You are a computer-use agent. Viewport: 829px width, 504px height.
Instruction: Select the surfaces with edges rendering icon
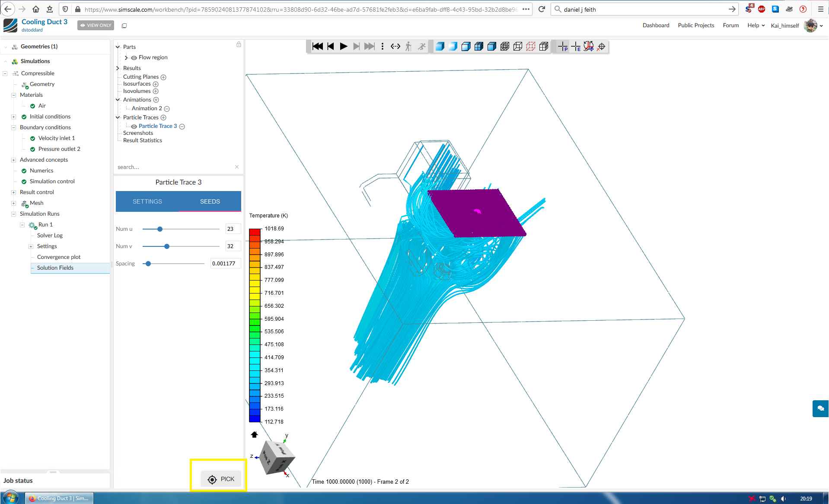478,46
